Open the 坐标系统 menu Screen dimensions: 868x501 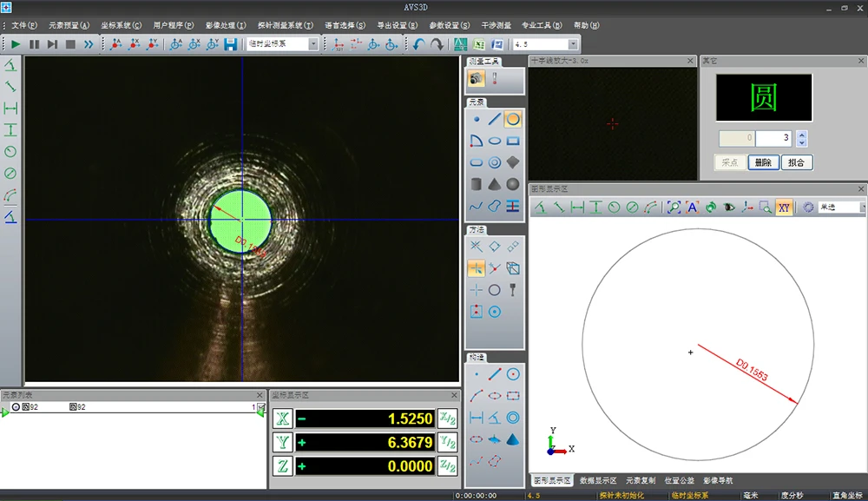(x=121, y=25)
